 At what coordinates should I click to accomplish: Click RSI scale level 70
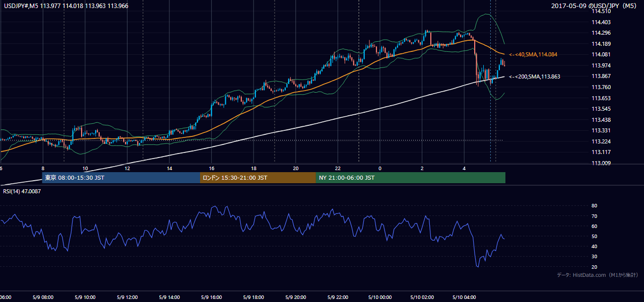pyautogui.click(x=594, y=216)
